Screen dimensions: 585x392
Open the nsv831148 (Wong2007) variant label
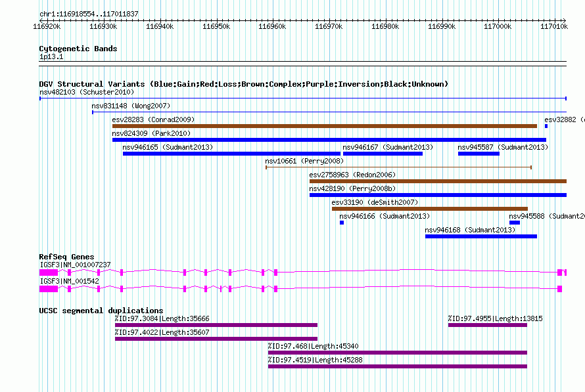coord(131,106)
